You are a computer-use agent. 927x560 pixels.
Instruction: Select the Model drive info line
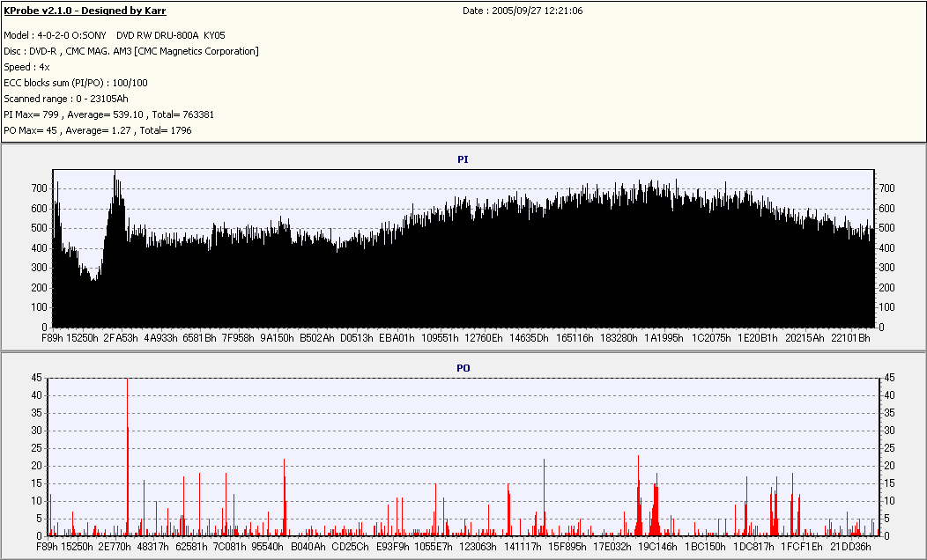pyautogui.click(x=114, y=35)
